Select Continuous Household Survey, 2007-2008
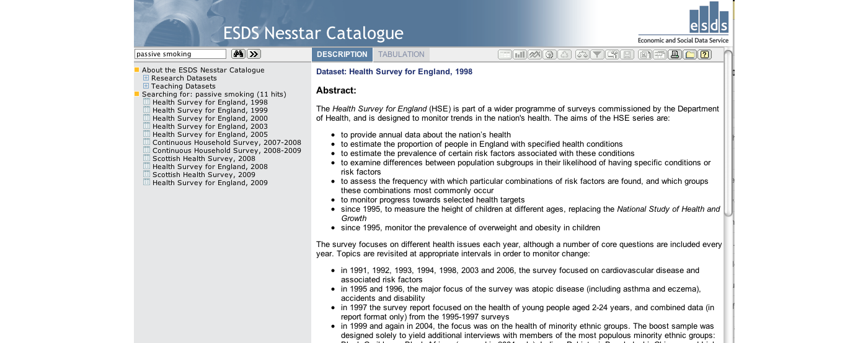 click(x=226, y=142)
